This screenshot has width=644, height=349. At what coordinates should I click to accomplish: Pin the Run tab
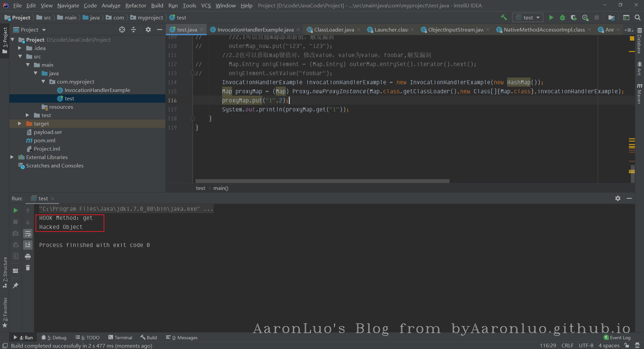[x=15, y=285]
